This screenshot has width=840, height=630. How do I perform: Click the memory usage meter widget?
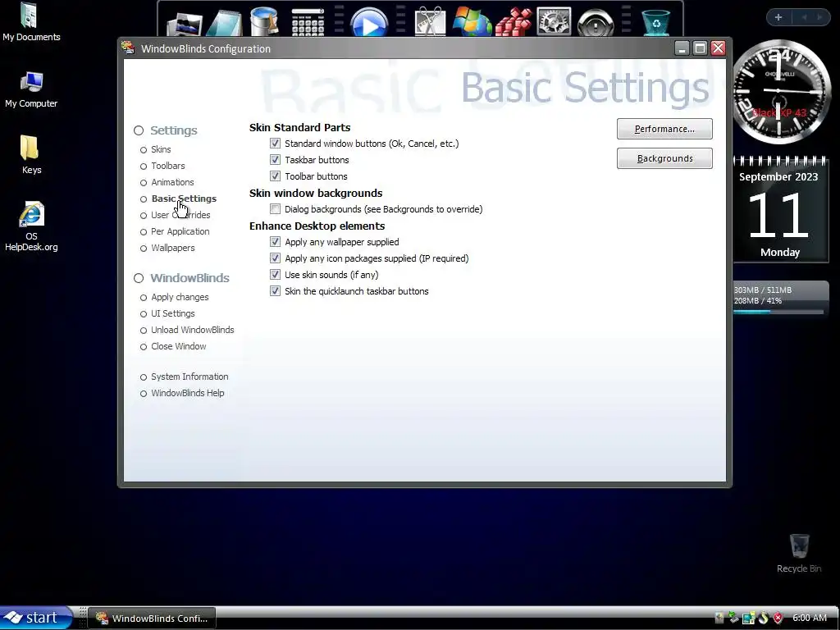click(x=780, y=299)
